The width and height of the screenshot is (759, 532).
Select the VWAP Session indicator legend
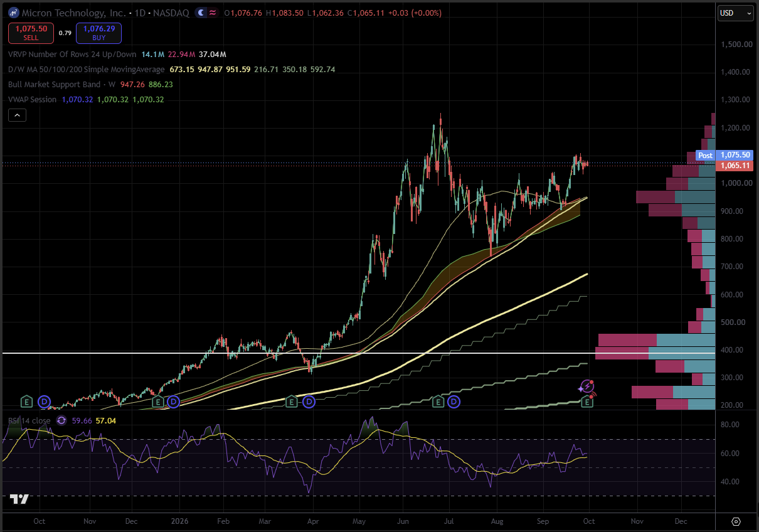32,99
